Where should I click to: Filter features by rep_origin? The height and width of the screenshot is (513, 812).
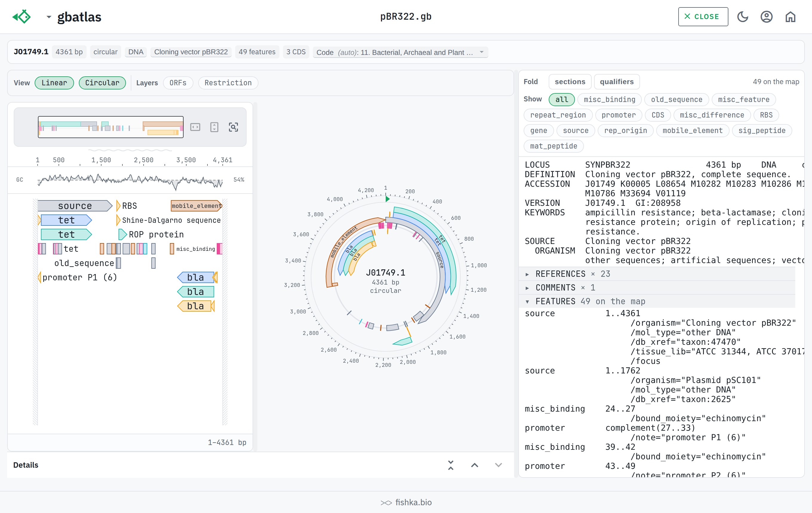[625, 131]
